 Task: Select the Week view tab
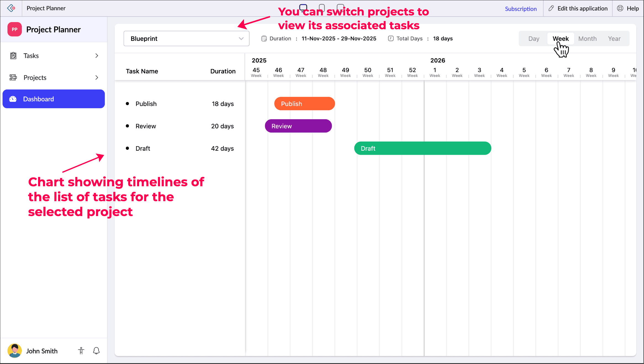pos(561,39)
